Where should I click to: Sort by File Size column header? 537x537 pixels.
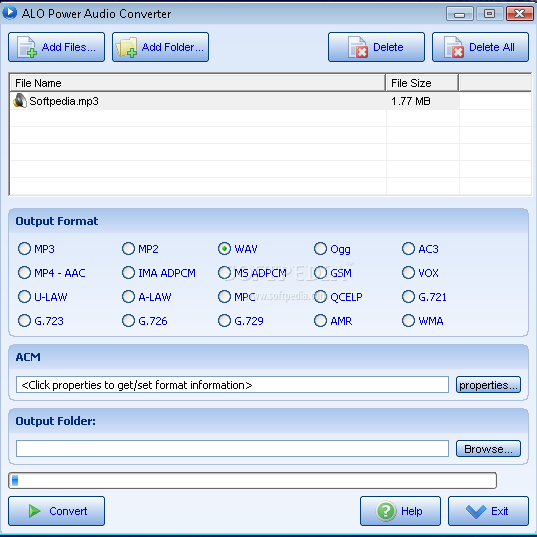[x=422, y=83]
